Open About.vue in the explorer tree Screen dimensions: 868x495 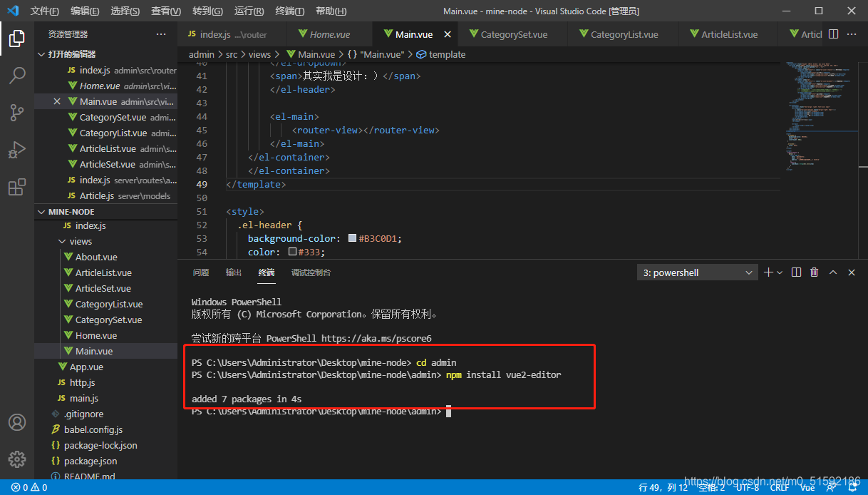coord(96,257)
